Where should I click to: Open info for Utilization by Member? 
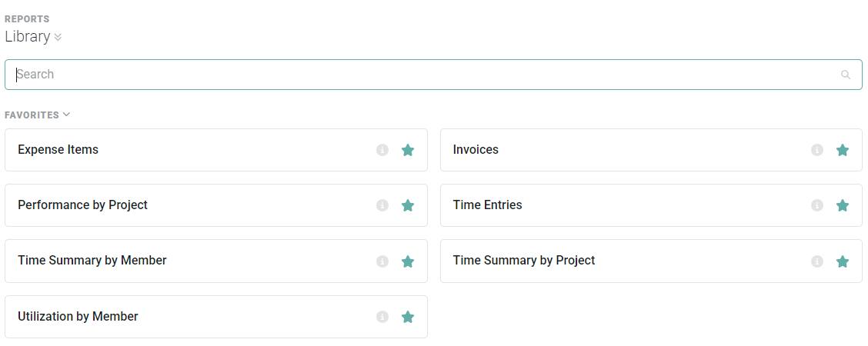[x=382, y=317]
